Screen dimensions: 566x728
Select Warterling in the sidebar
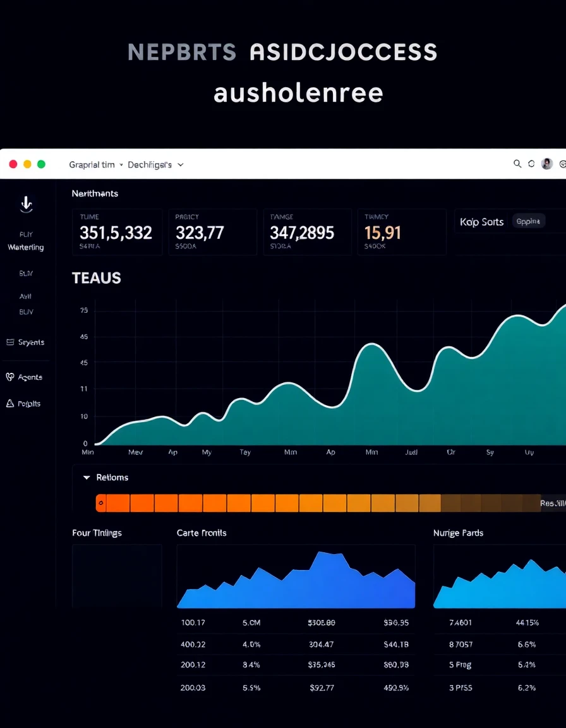[26, 247]
